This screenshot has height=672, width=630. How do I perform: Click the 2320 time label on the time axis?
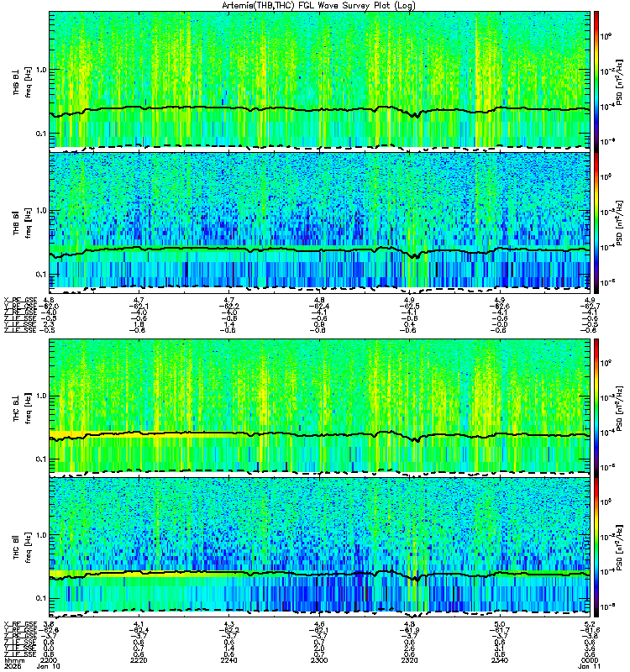click(x=409, y=660)
